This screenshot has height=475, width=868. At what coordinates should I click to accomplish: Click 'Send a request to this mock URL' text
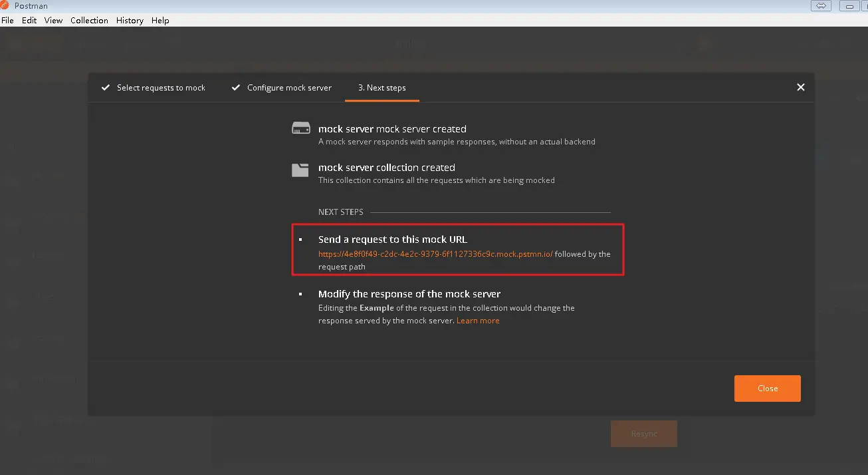(x=393, y=239)
